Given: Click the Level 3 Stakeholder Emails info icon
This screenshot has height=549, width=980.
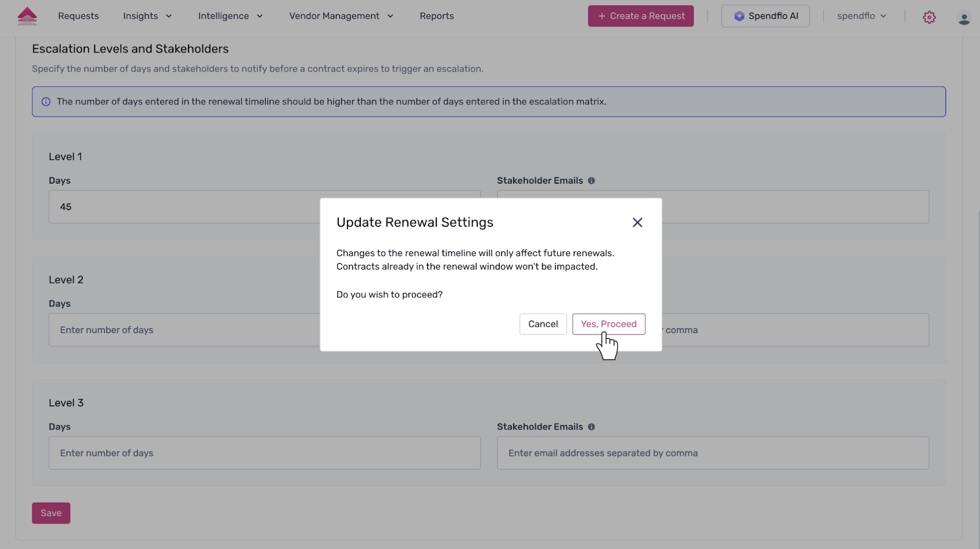Looking at the screenshot, I should [x=591, y=427].
